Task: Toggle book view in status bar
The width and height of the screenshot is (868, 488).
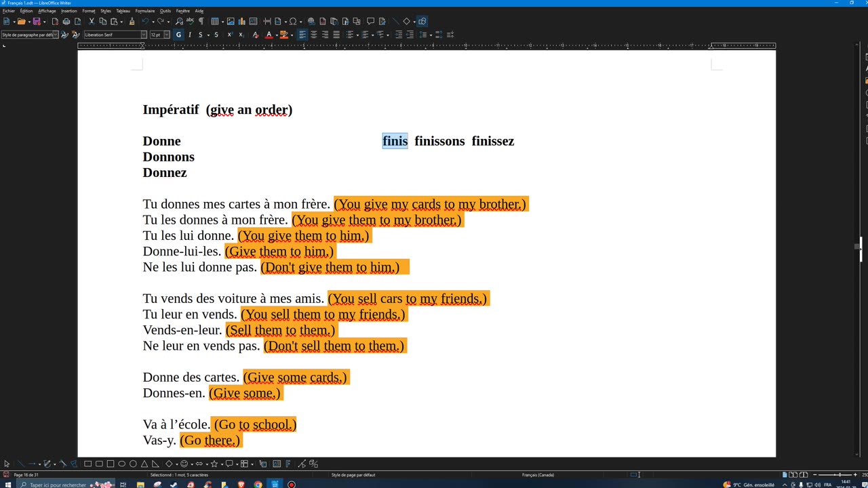Action: tap(803, 474)
